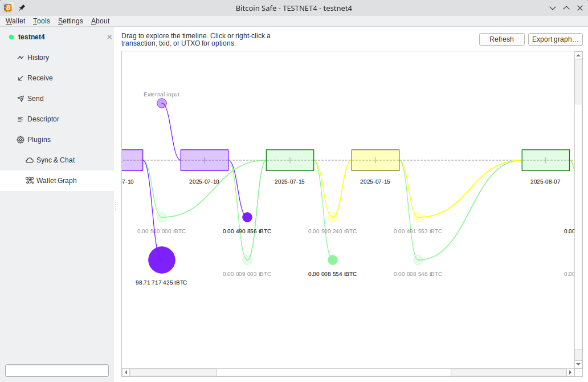Click the History chart icon
588x382 pixels.
click(21, 58)
